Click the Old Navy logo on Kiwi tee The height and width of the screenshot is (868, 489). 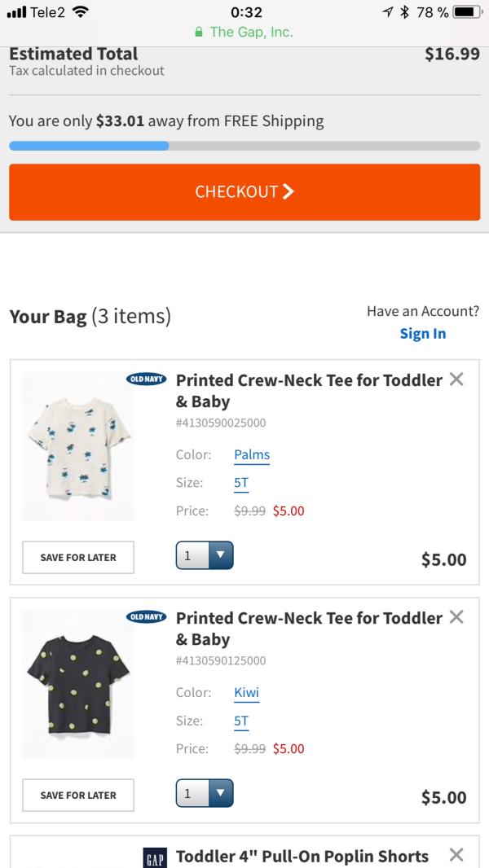coord(146,616)
